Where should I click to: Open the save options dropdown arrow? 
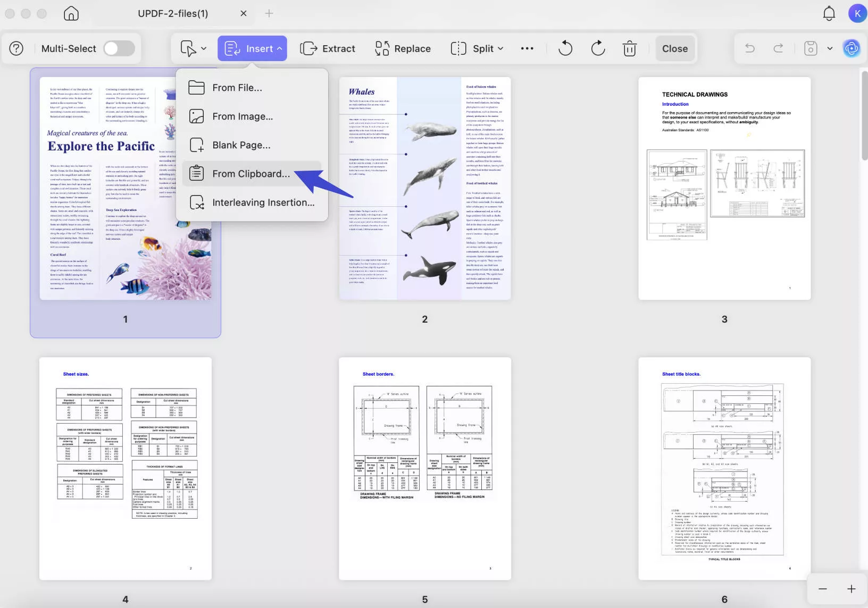click(x=830, y=48)
